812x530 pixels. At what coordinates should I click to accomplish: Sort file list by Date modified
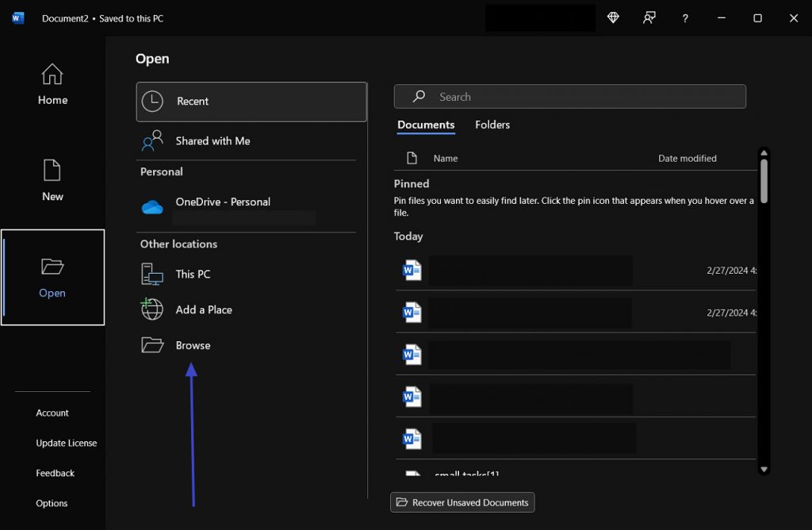687,159
